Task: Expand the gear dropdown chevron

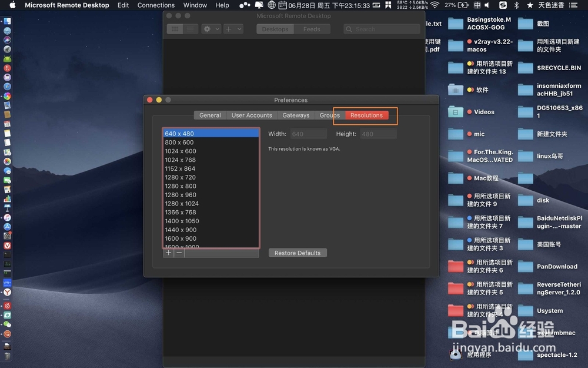Action: (x=218, y=28)
